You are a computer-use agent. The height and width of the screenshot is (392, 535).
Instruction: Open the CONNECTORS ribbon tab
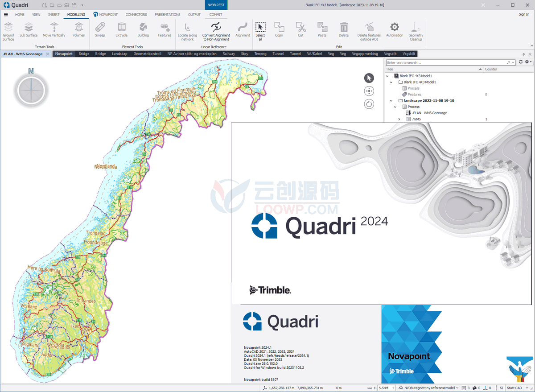pos(136,14)
